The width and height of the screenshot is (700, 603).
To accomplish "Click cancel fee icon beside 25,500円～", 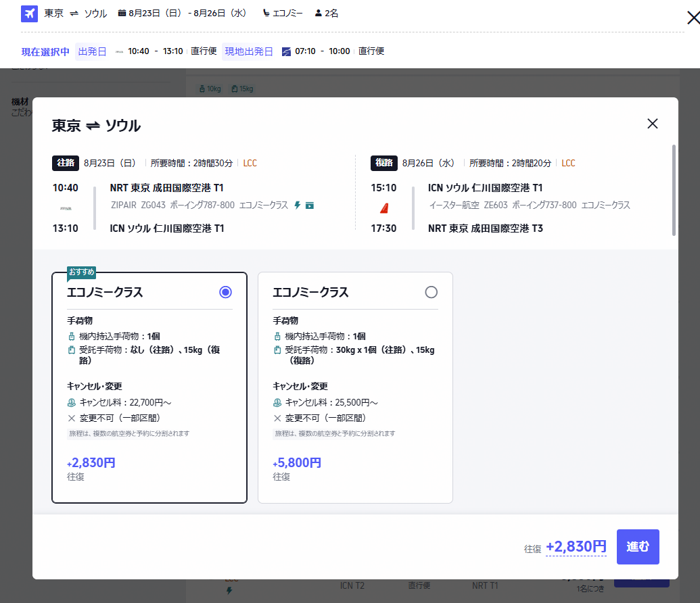I will coord(277,403).
